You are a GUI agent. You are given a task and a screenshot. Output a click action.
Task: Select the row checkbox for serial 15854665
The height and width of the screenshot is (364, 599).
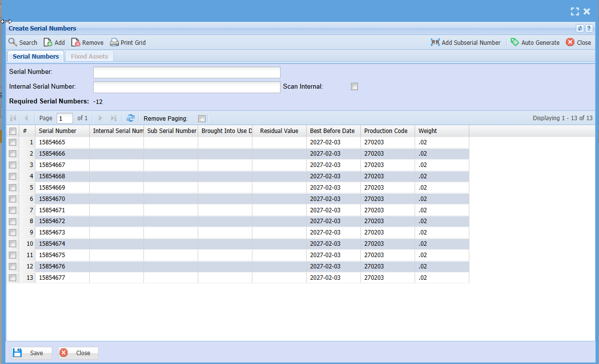pos(13,142)
